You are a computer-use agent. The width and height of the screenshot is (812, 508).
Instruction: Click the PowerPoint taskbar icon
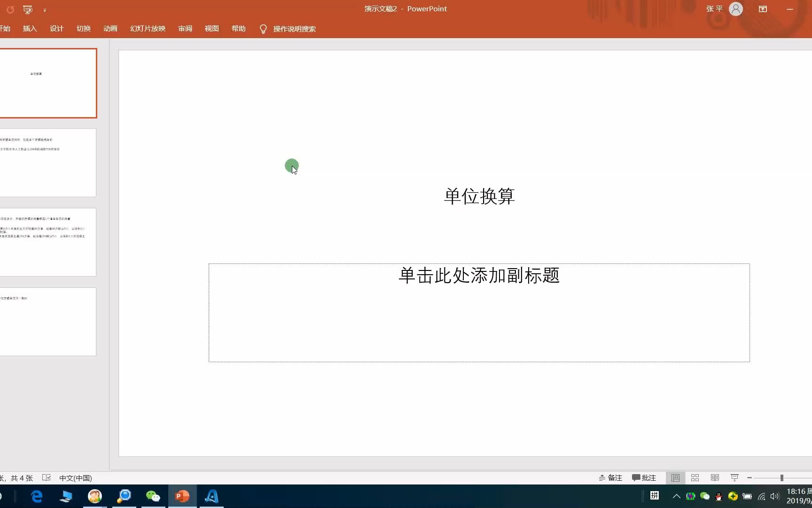pos(182,496)
